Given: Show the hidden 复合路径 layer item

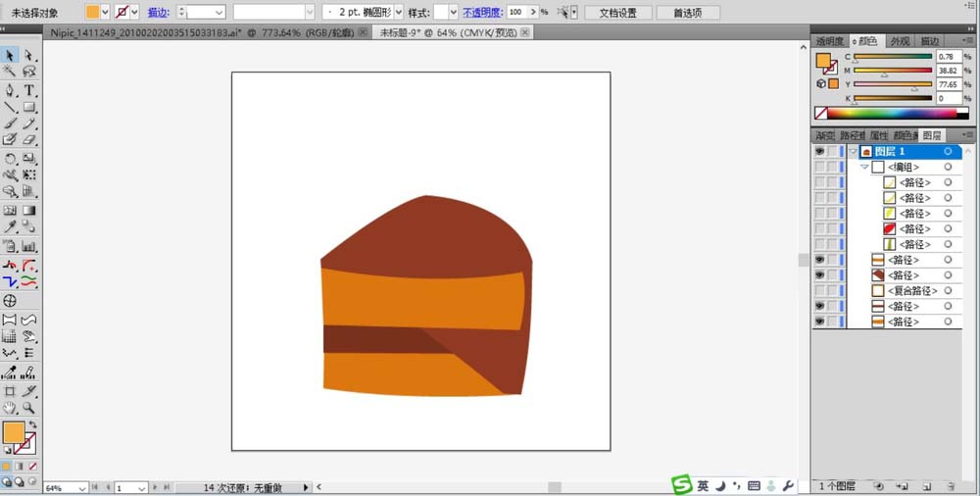Looking at the screenshot, I should pyautogui.click(x=819, y=291).
